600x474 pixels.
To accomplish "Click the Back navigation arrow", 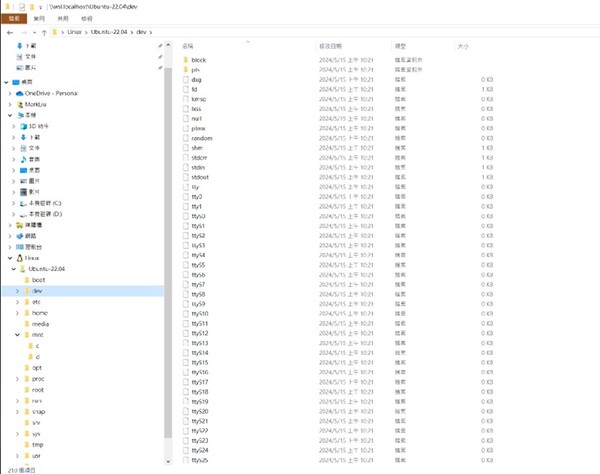I will 8,32.
